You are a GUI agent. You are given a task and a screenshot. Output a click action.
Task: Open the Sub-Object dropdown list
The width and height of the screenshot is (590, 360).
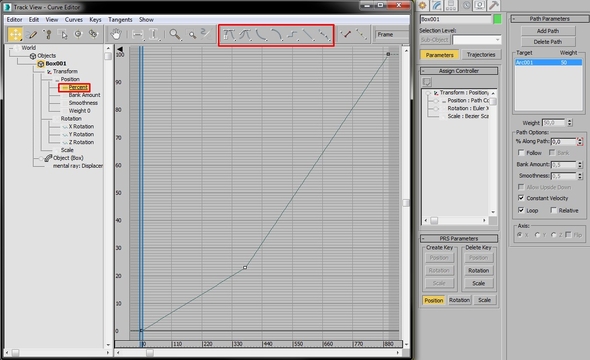[477, 39]
